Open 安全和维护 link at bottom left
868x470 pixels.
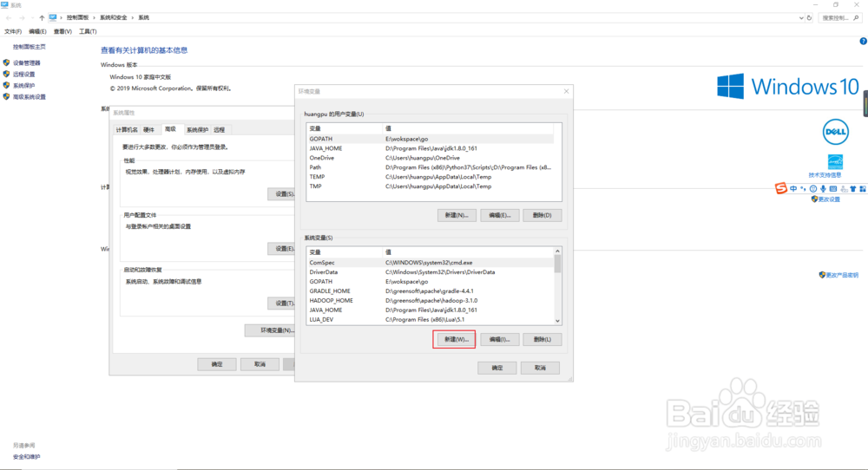27,457
